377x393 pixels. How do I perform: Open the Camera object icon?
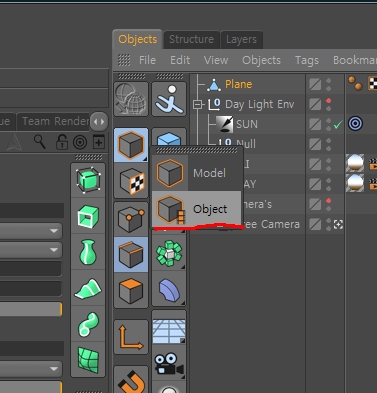pyautogui.click(x=169, y=363)
